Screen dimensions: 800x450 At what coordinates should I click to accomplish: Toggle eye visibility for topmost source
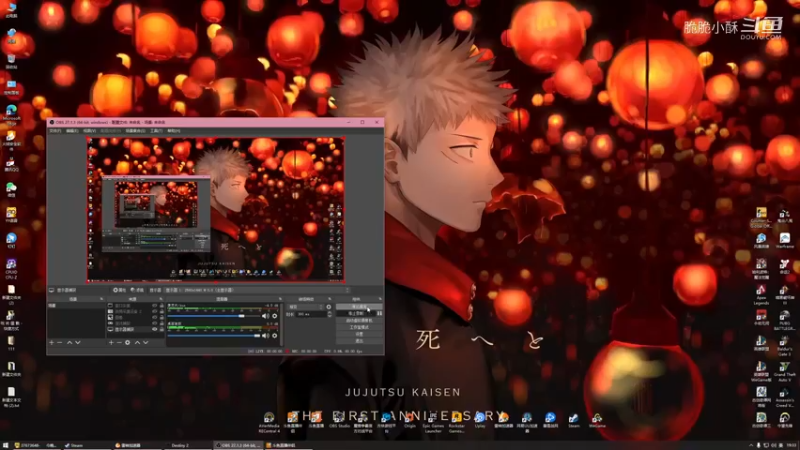pyautogui.click(x=155, y=306)
